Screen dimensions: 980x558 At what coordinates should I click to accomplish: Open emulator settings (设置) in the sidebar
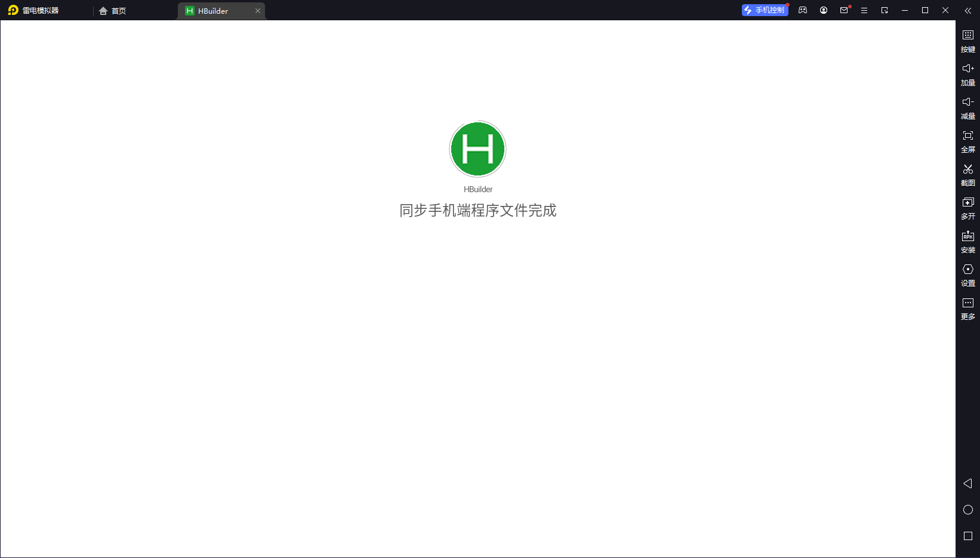click(x=968, y=275)
